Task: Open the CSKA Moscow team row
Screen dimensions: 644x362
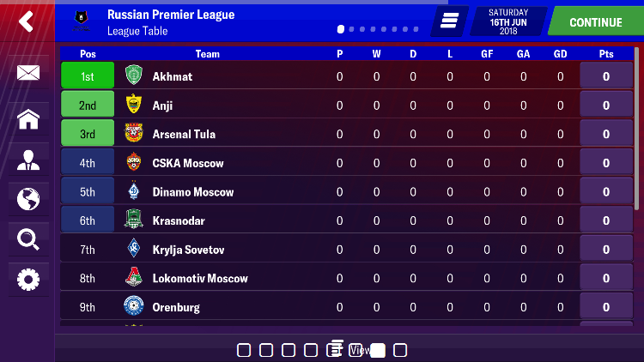Action: click(347, 163)
